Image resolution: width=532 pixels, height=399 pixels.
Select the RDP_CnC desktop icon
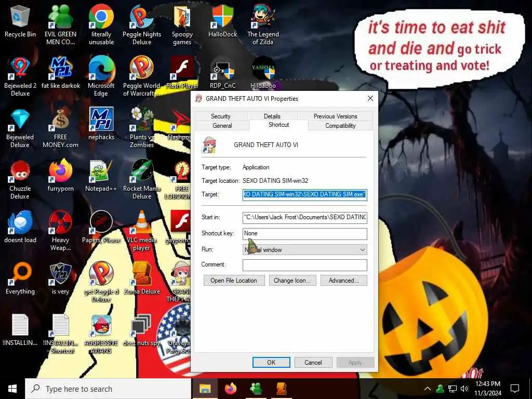[x=222, y=73]
